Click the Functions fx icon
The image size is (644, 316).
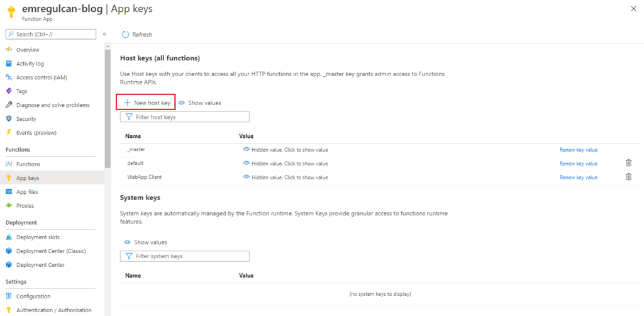[x=9, y=164]
